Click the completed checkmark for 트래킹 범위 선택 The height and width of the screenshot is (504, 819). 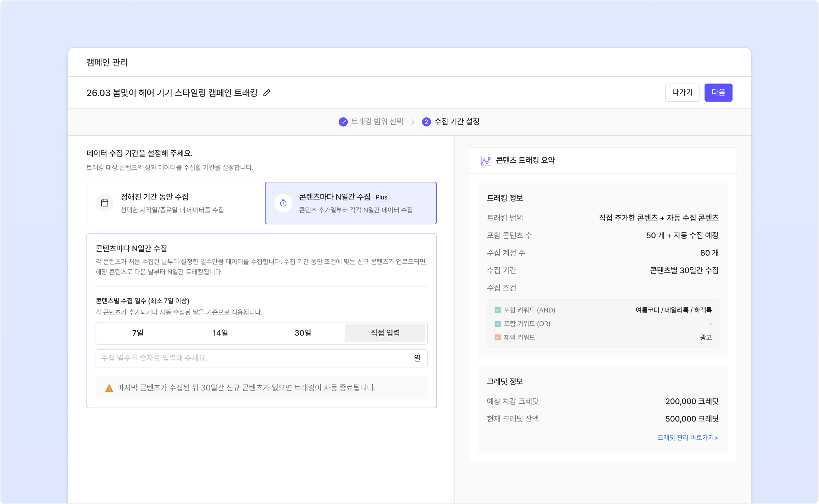tap(343, 122)
